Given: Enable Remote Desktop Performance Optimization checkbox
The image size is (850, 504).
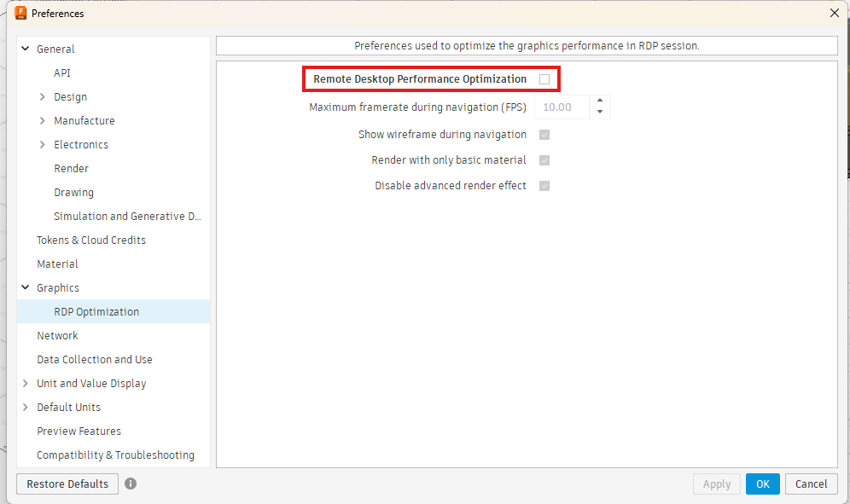Looking at the screenshot, I should click(544, 79).
